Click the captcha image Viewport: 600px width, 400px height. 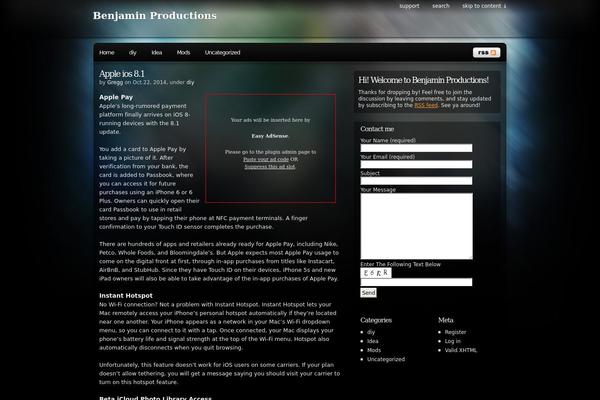coord(376,273)
